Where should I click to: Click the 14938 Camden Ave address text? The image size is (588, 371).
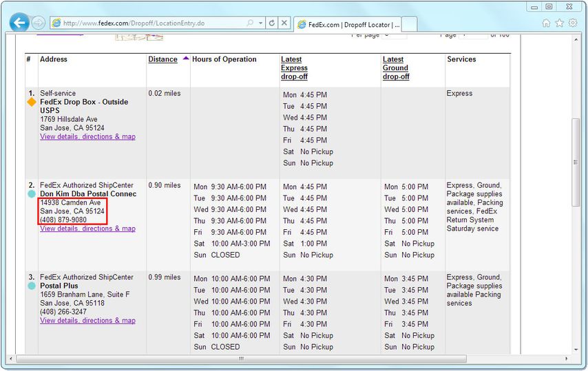tap(70, 202)
